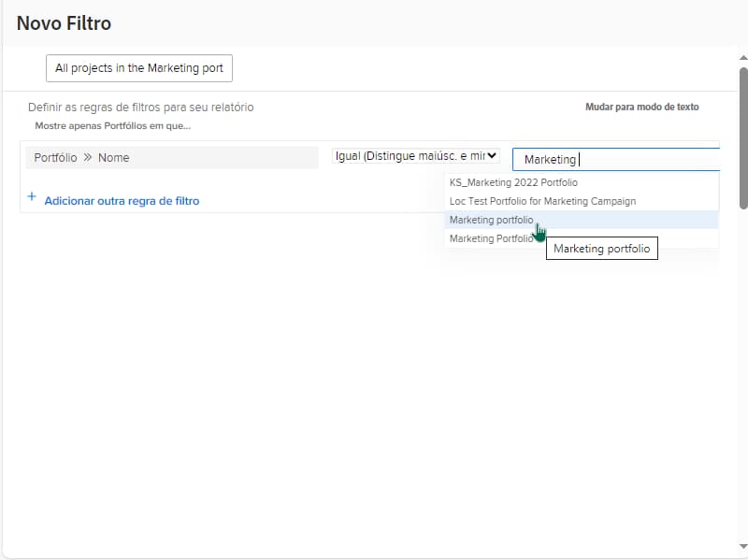Click the "Portfólio" label in the rule row

(x=53, y=157)
